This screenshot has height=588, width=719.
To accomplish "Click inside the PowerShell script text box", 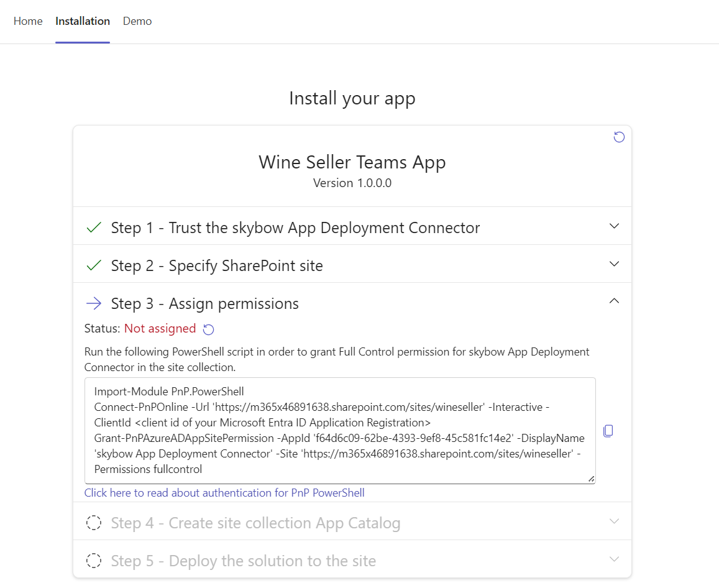I will (x=339, y=430).
